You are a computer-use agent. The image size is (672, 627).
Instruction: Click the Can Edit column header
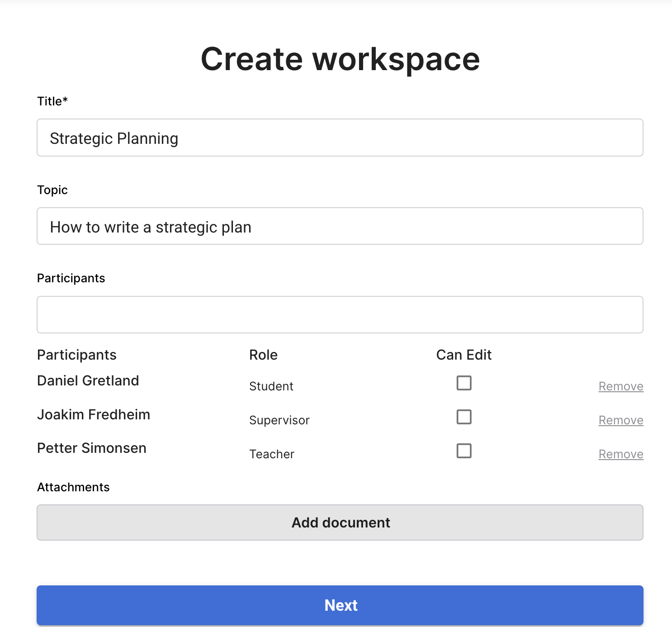464,355
